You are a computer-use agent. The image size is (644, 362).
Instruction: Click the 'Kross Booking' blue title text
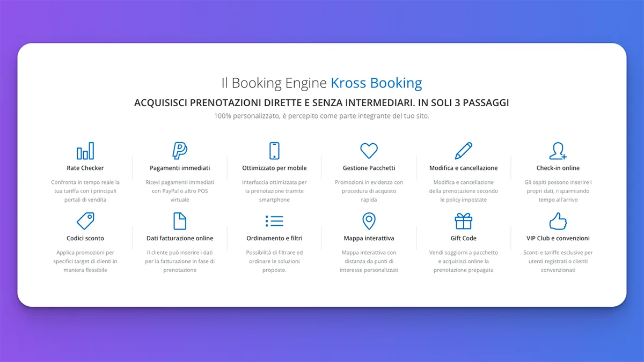pyautogui.click(x=376, y=83)
